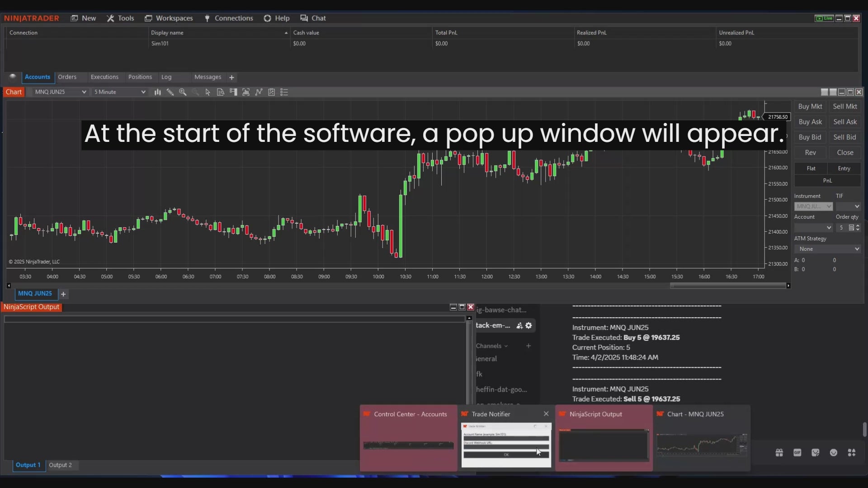Click OK in Trade Notifier preview

[x=506, y=455]
